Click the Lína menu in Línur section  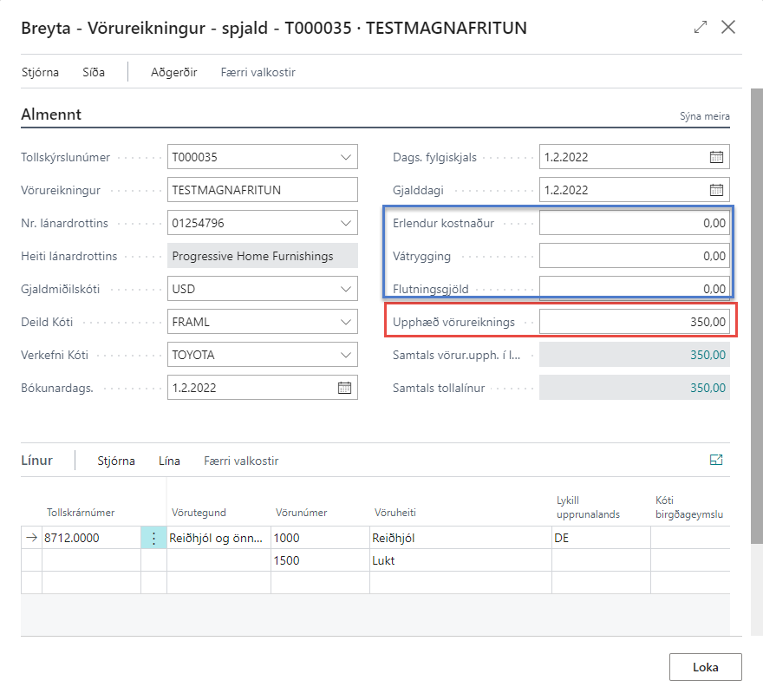pos(169,461)
